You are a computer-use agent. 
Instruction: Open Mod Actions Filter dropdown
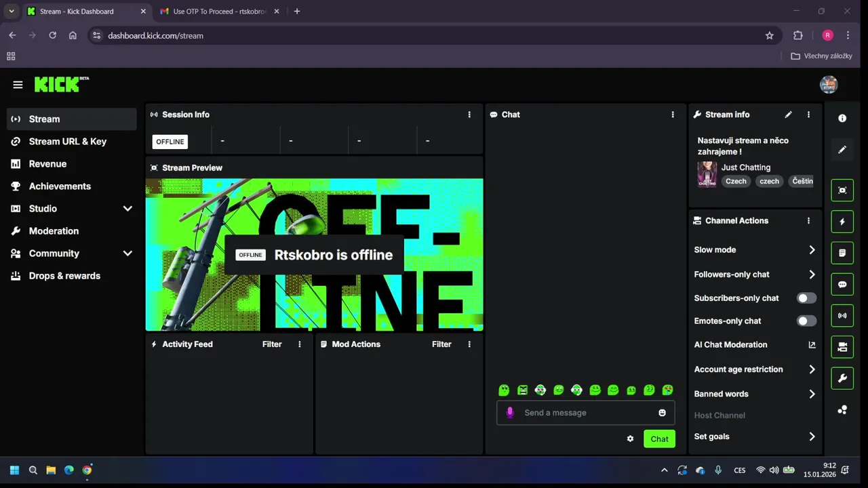click(441, 344)
